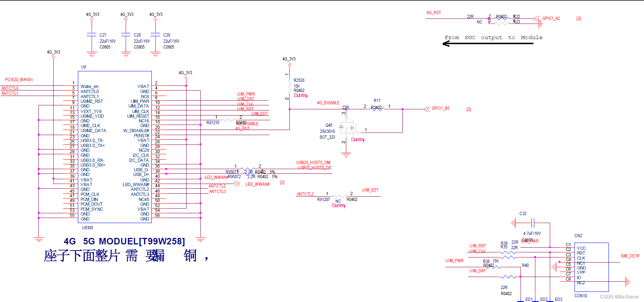This screenshot has width=644, height=302.
Task: Click the PERST# pin name
Action: pos(142,136)
